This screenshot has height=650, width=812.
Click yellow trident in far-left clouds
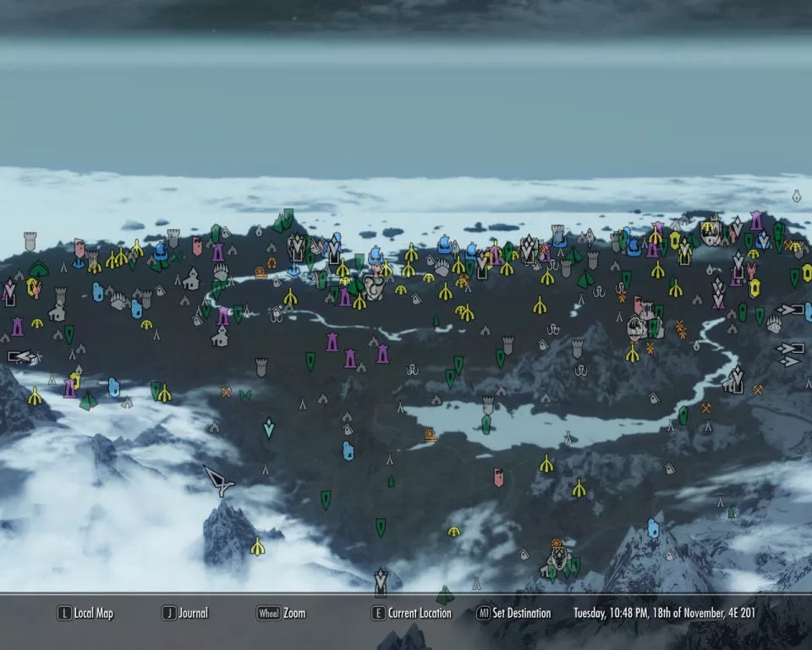(35, 397)
